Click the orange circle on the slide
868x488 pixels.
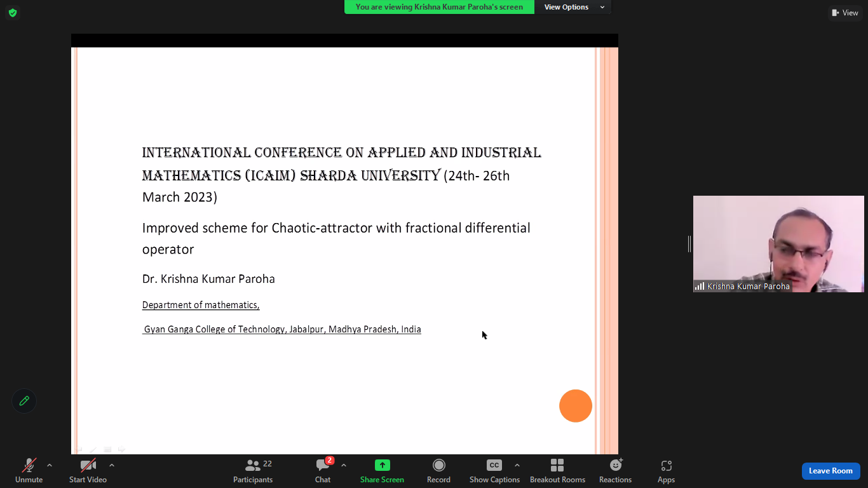[576, 405]
